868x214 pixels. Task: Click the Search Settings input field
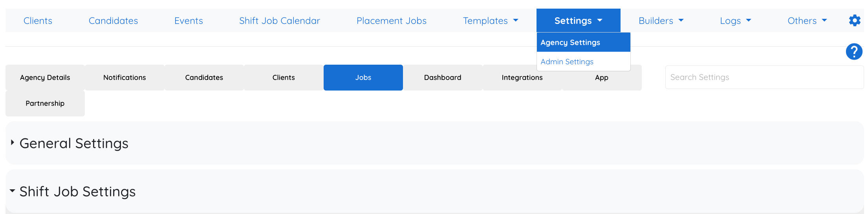click(764, 77)
